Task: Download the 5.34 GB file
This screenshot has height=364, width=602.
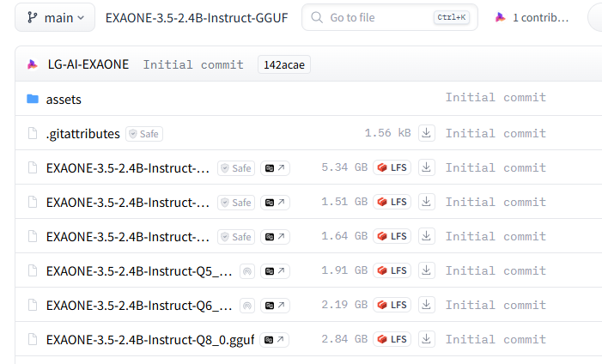Action: tap(426, 167)
